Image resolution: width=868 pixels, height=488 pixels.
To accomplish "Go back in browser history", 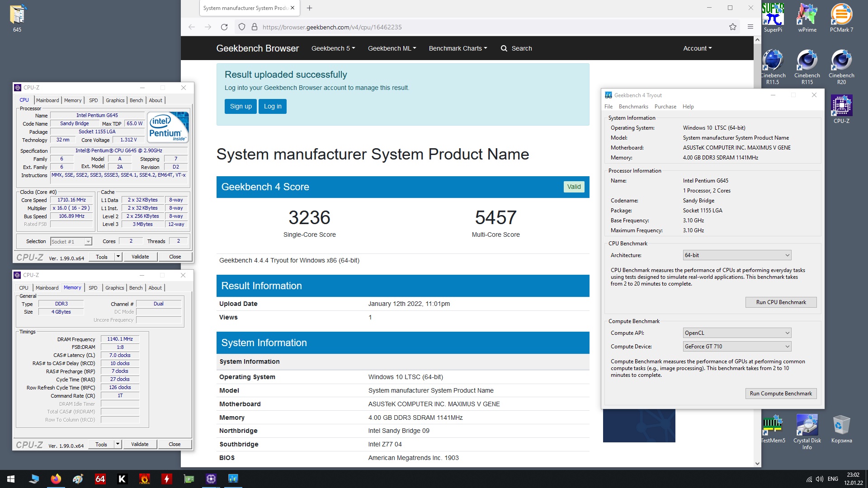I will tap(192, 27).
